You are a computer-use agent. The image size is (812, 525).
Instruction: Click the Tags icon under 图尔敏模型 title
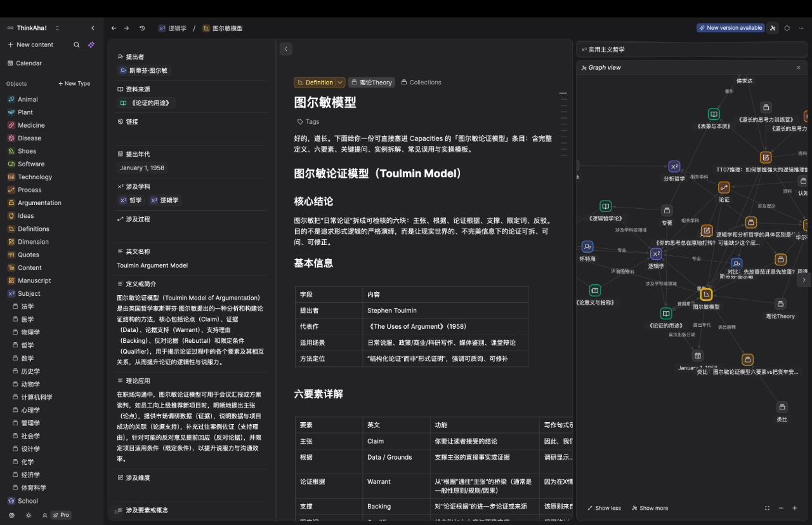click(x=301, y=121)
